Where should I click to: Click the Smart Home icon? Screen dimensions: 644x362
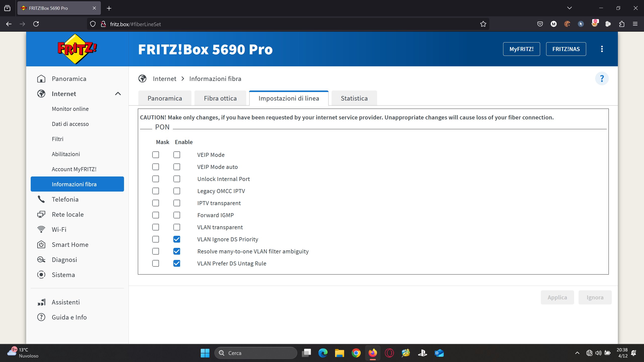coord(41,245)
